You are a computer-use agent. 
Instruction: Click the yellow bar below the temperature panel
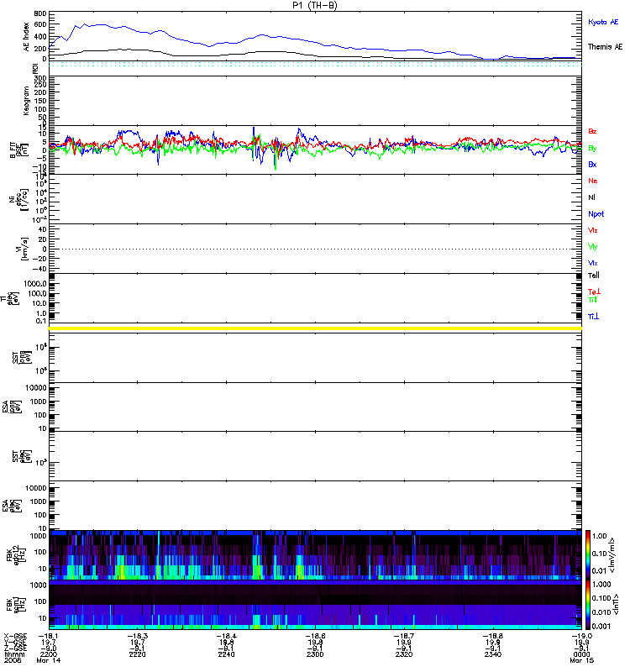315,328
